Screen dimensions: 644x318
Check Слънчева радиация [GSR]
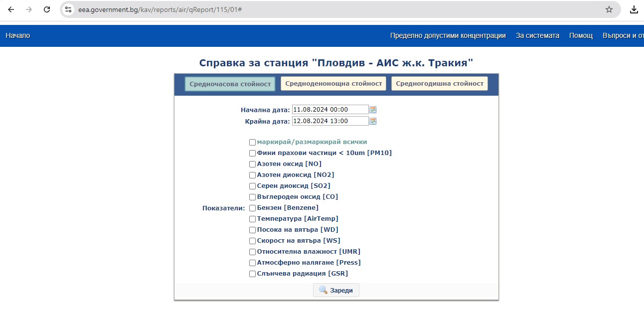(252, 274)
